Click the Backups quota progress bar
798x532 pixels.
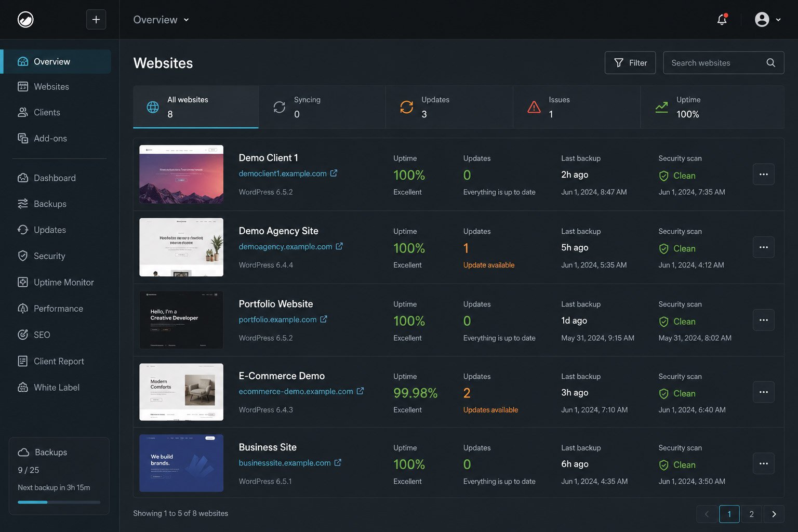pos(59,502)
